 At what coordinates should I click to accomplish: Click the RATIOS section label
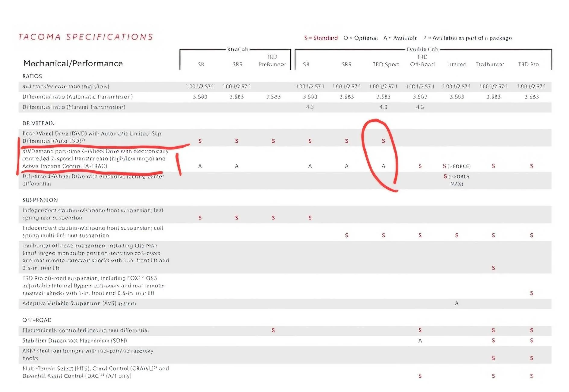32,76
